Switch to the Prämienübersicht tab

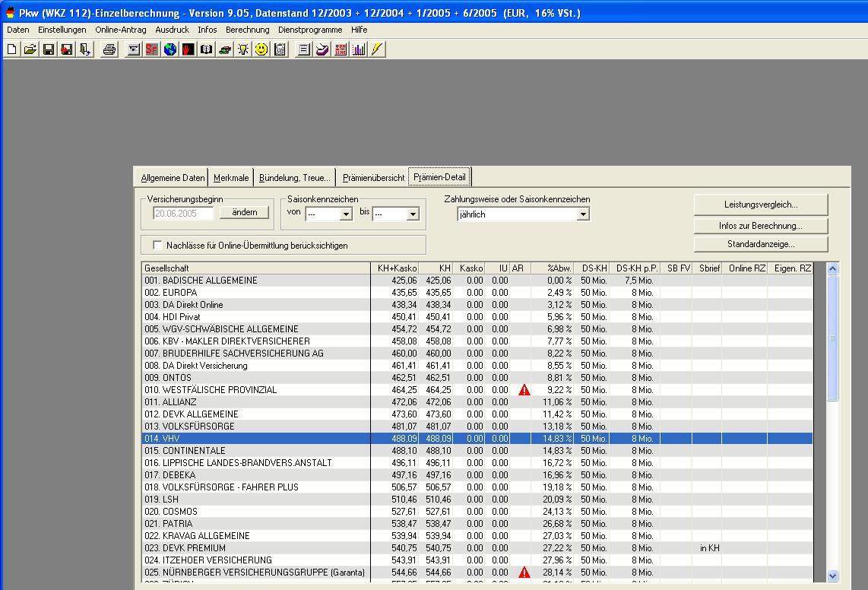click(x=373, y=178)
